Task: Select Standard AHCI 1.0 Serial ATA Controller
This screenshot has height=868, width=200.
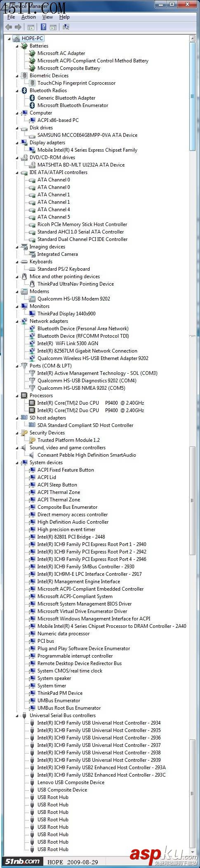Action: 81,232
